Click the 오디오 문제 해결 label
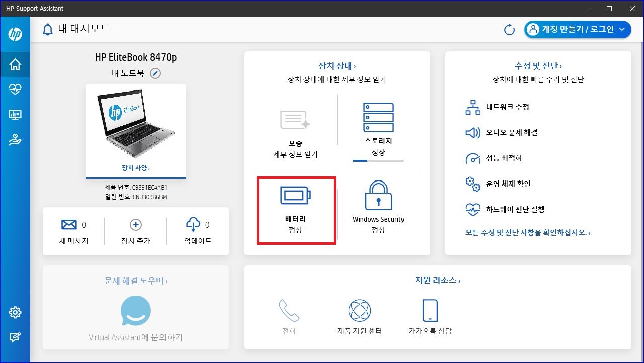This screenshot has width=644, height=363. click(x=512, y=133)
